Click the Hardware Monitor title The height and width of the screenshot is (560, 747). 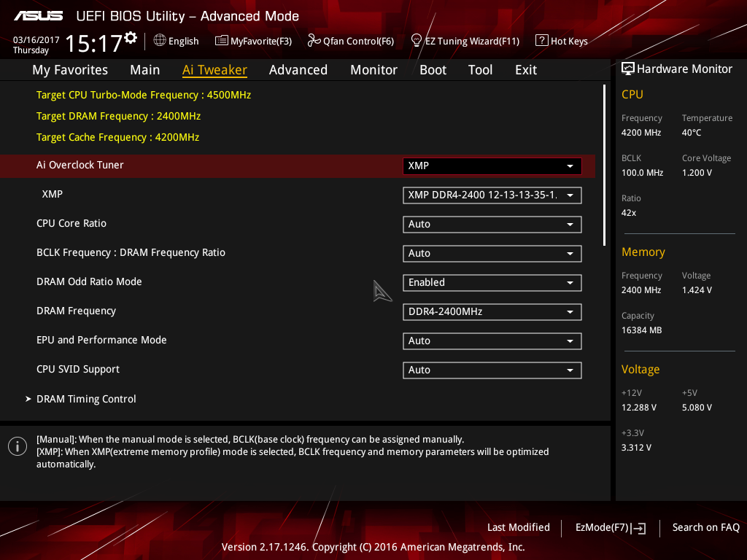684,69
